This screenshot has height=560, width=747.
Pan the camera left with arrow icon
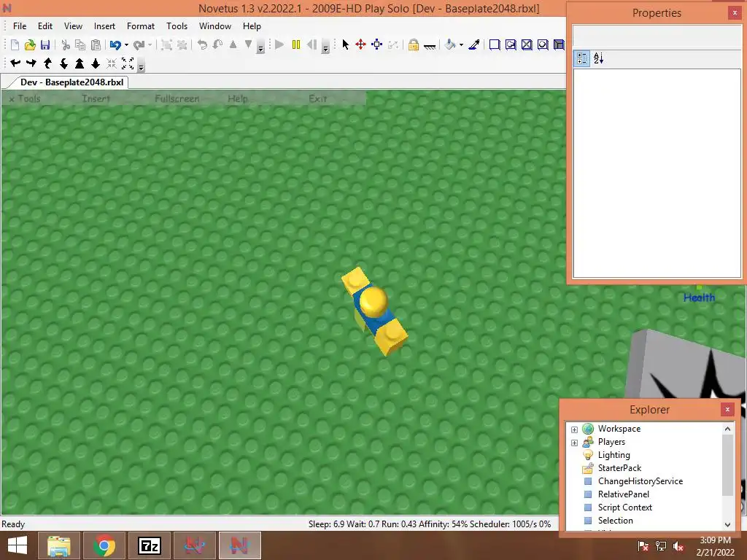(15, 63)
